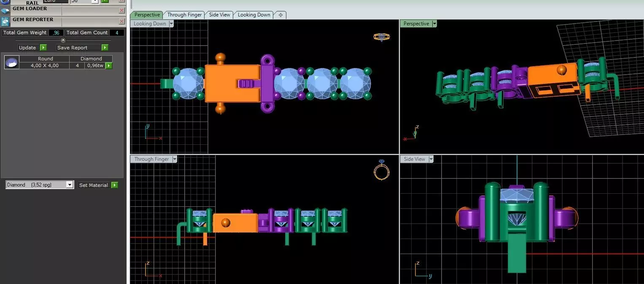
Task: Click the Set Material button
Action: click(94, 185)
